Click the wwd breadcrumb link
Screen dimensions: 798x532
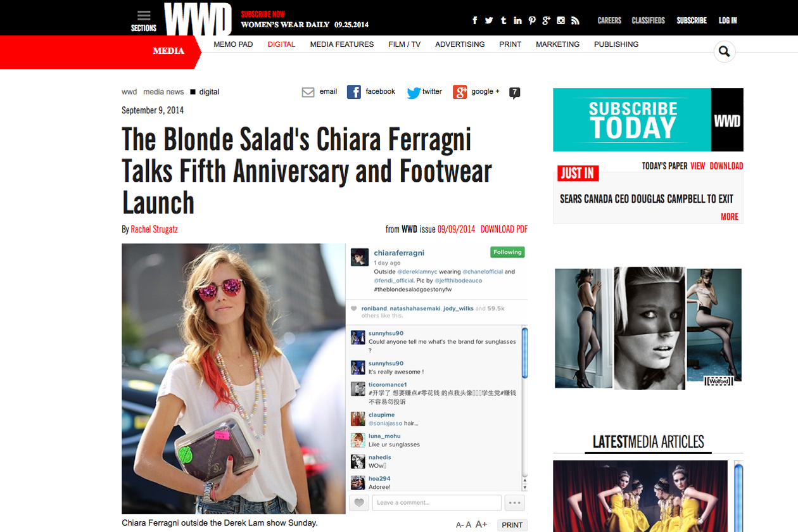(129, 92)
